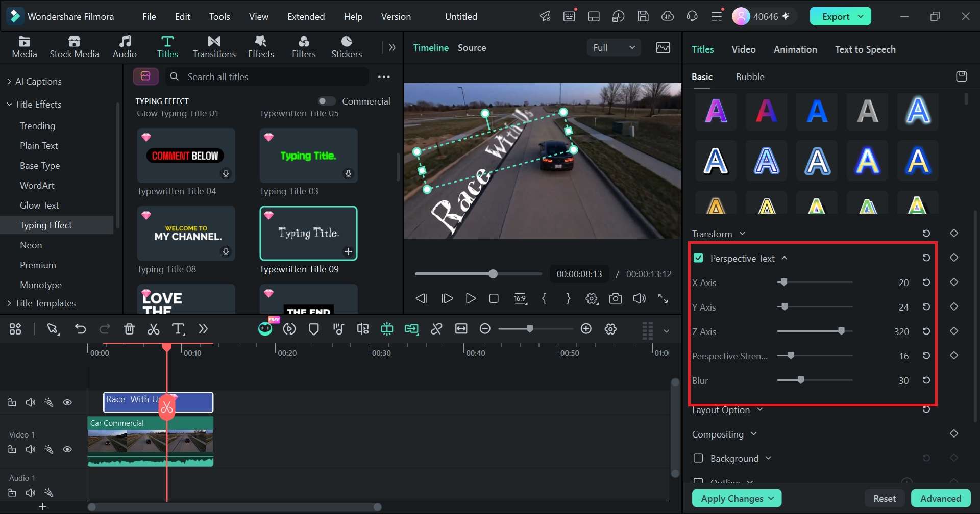Click the Reset button
980x514 pixels.
885,498
